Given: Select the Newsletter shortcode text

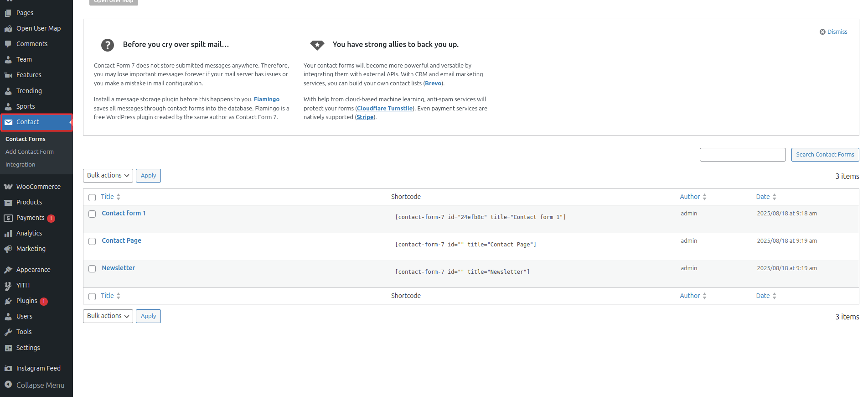Looking at the screenshot, I should coord(462,272).
